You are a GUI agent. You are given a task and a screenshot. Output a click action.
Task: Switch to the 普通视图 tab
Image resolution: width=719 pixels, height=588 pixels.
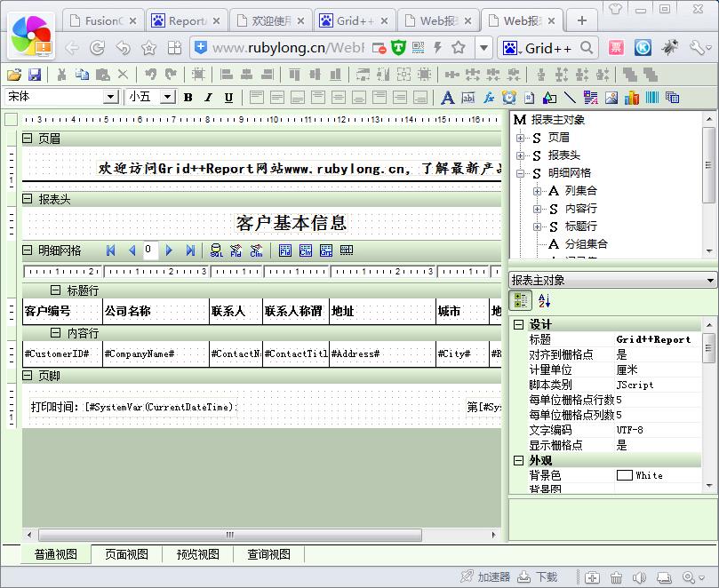point(56,554)
